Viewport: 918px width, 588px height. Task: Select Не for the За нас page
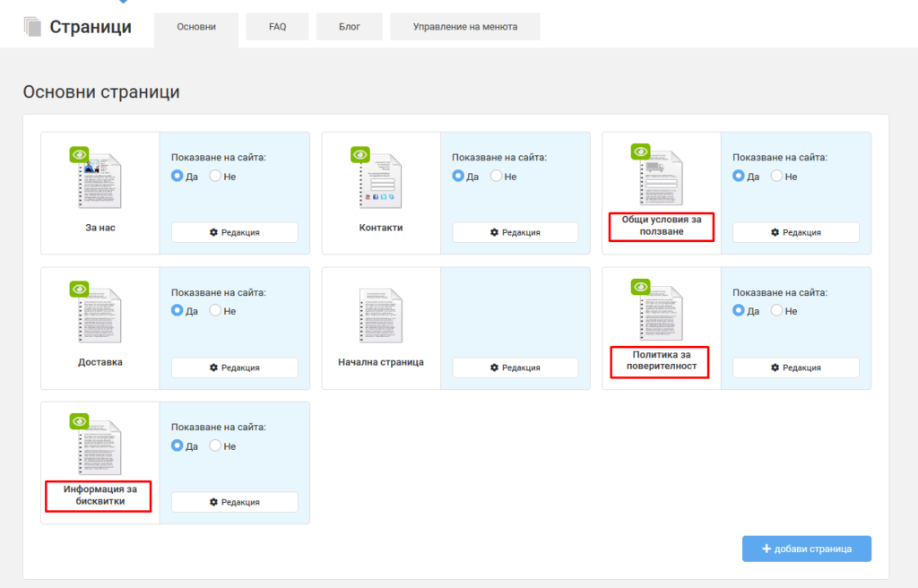click(x=215, y=176)
